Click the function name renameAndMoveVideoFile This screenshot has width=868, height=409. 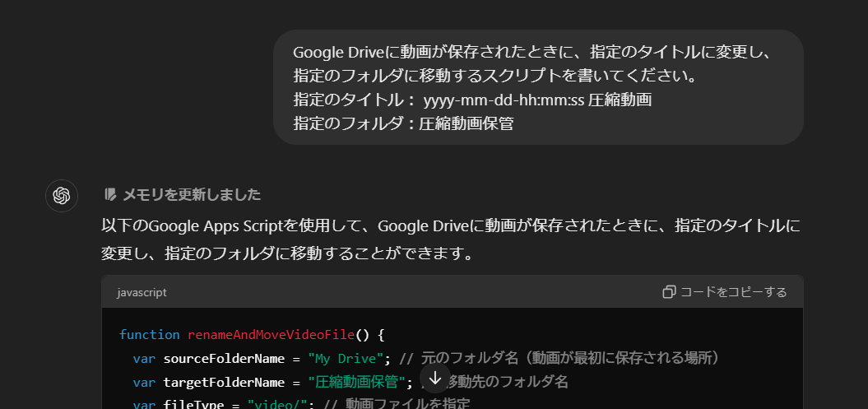271,335
